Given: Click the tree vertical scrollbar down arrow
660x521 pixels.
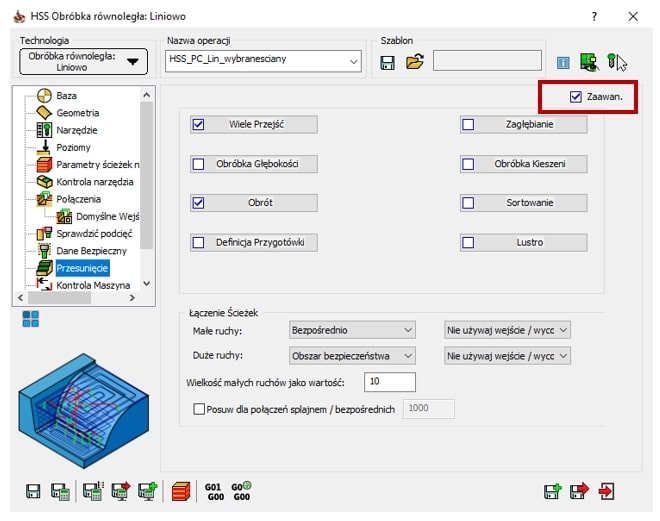Looking at the screenshot, I should click(x=146, y=283).
